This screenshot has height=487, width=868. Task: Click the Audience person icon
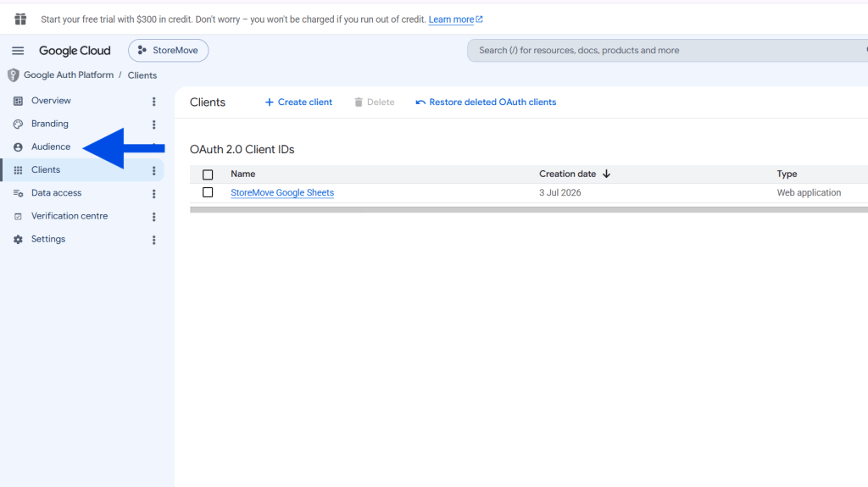tap(19, 147)
